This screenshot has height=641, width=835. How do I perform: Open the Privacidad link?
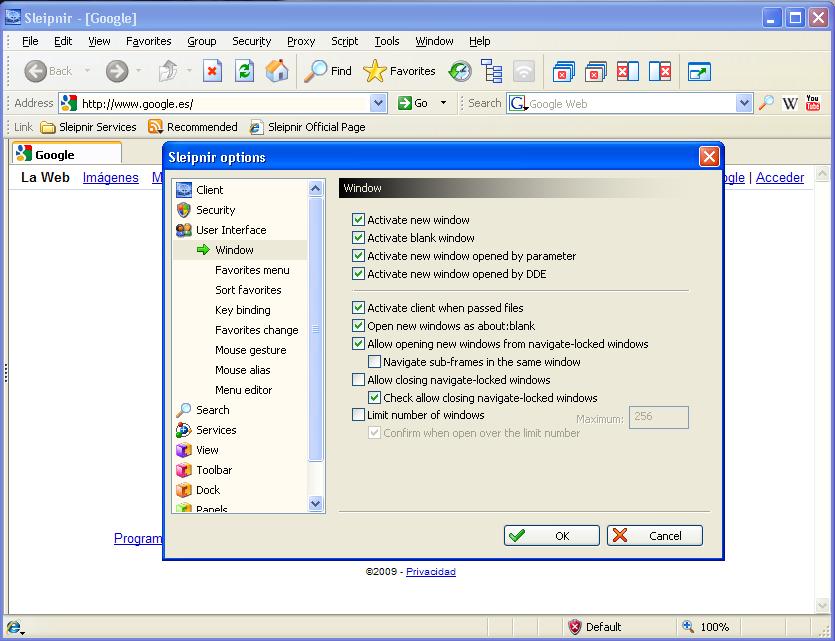click(431, 571)
